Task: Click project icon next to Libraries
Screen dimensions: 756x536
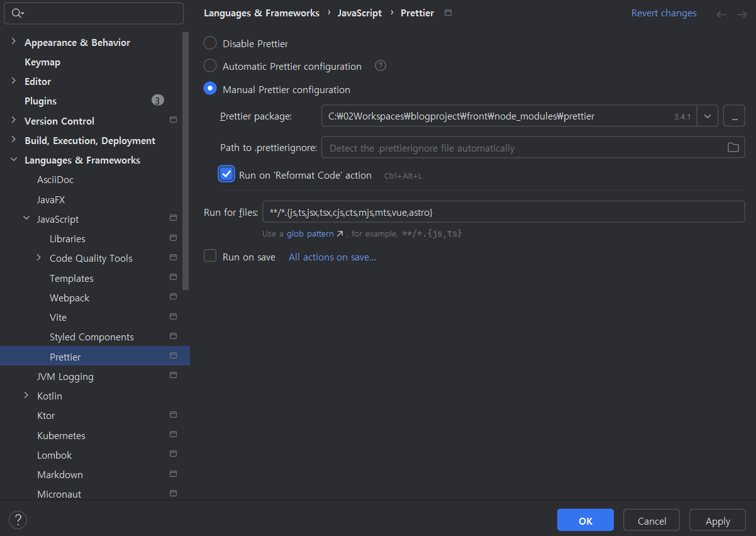Action: click(x=174, y=238)
